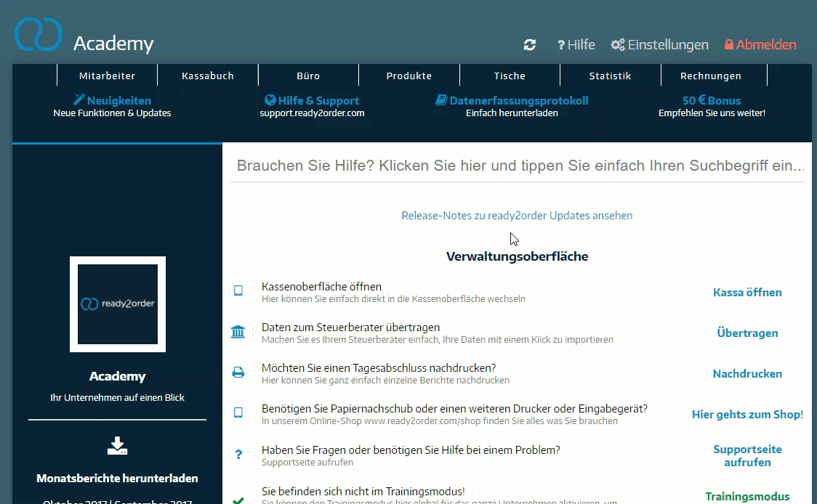This screenshot has width=817, height=504.
Task: Click the ready2order company logo thumbnail
Action: (x=118, y=304)
